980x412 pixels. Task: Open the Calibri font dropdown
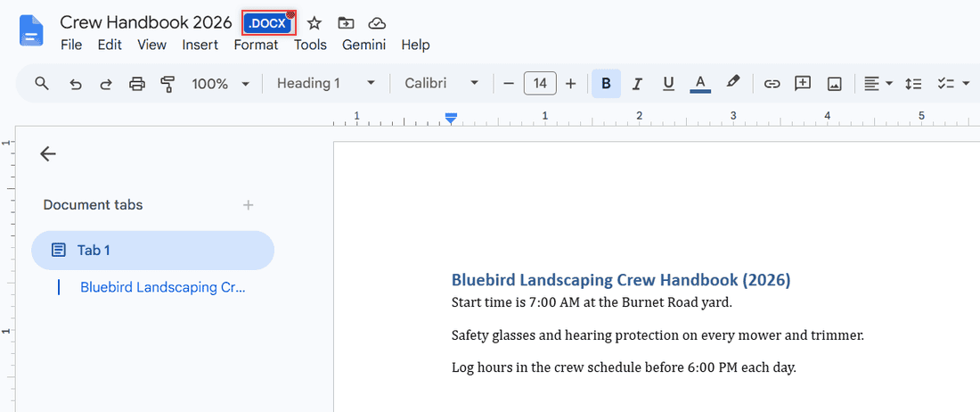point(441,84)
